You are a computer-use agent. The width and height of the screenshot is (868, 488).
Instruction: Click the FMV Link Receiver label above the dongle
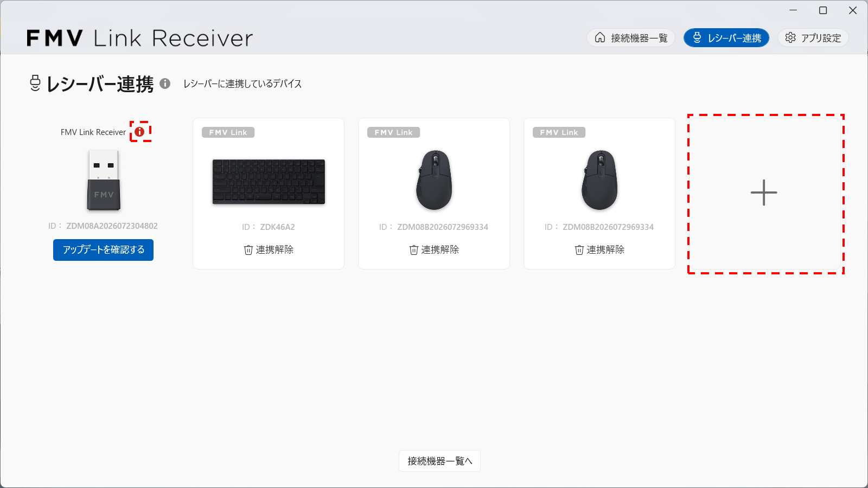93,132
